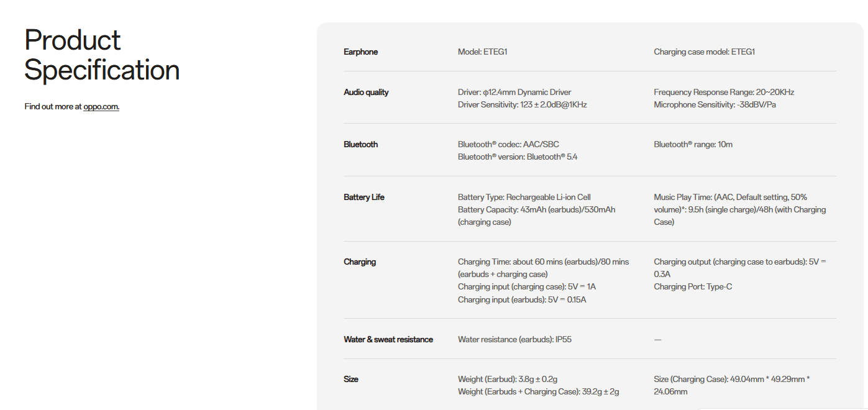Click the Earphone row label
Image resolution: width=868 pixels, height=410 pixels.
click(360, 52)
